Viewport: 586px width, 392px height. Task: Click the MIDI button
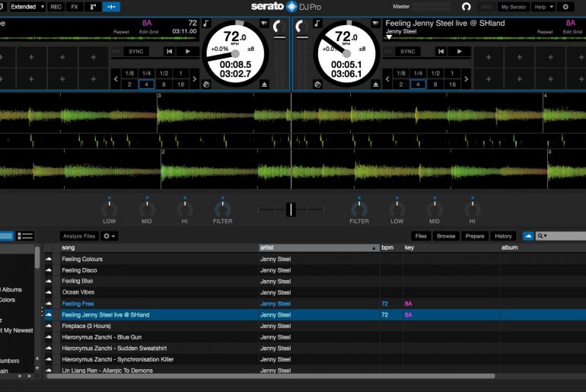pyautogui.click(x=486, y=7)
